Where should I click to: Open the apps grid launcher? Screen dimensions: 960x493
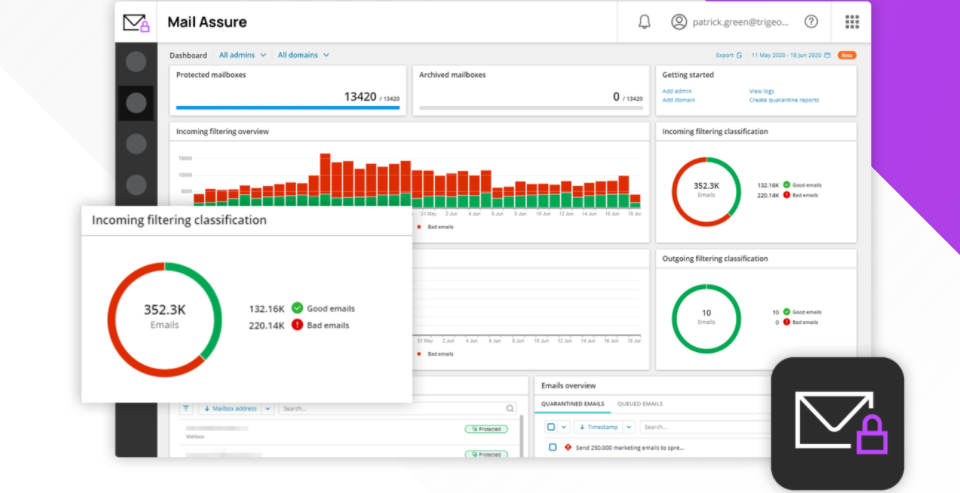(852, 22)
